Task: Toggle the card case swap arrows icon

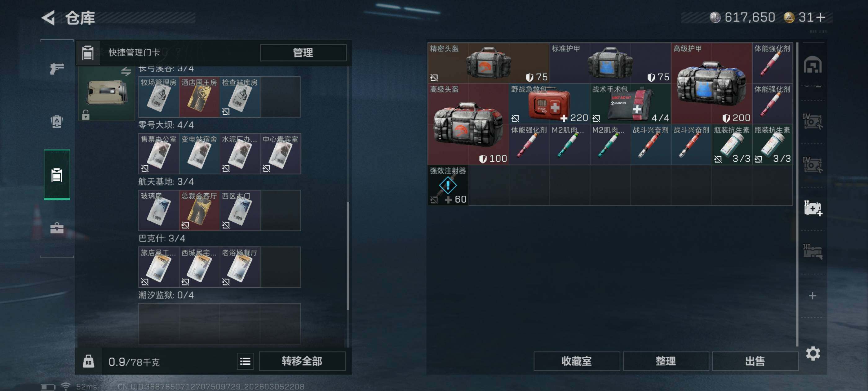Action: click(126, 71)
